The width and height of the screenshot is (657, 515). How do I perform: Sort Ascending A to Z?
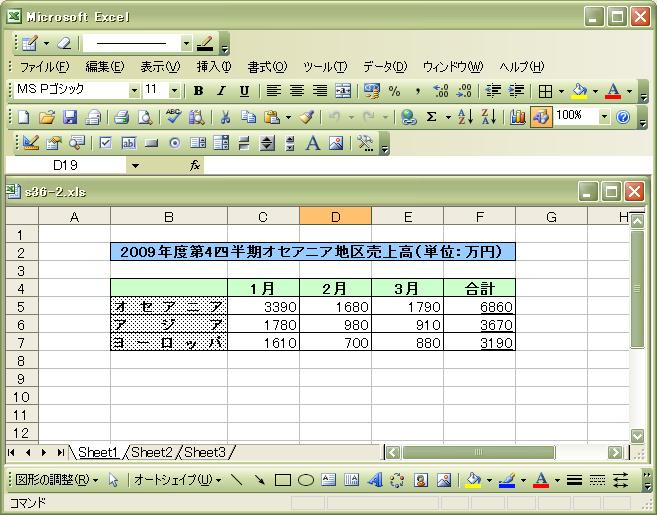[x=465, y=117]
